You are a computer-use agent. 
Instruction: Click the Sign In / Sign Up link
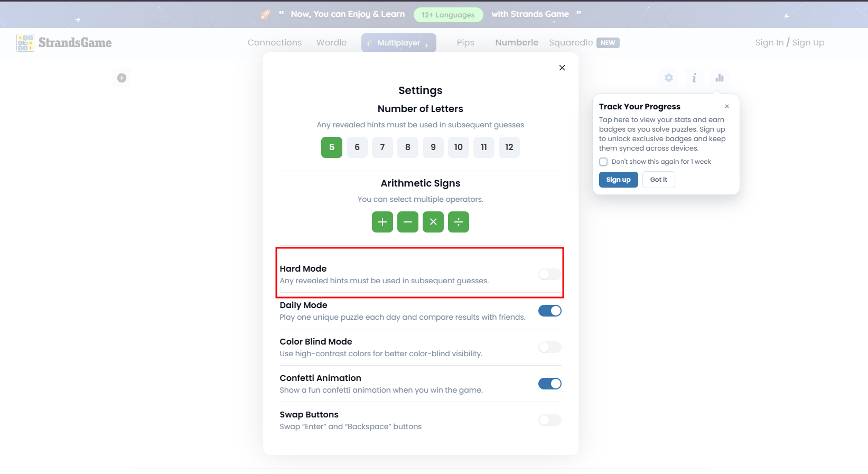[x=790, y=43]
